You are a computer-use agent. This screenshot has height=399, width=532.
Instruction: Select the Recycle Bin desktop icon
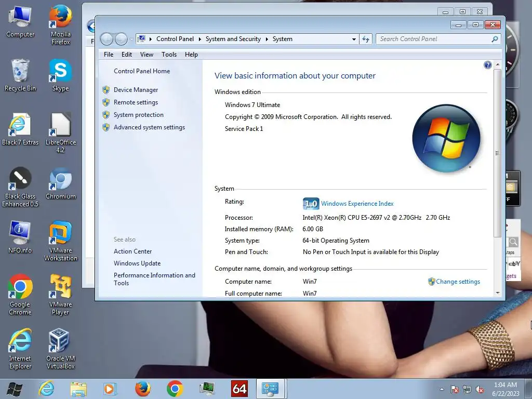click(20, 75)
